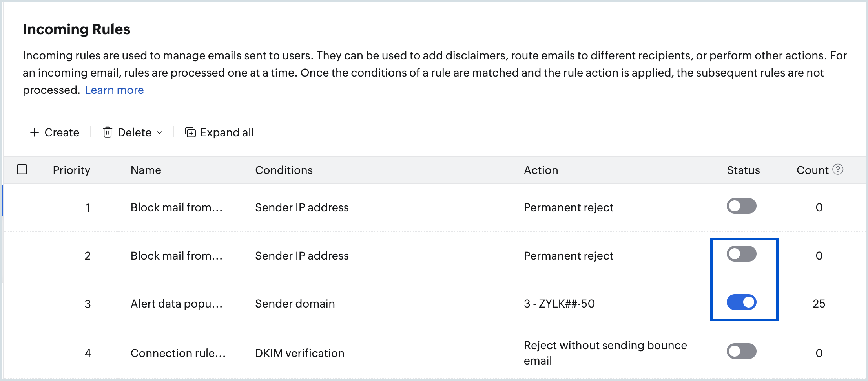Tick the select-all checkbox in table header

(22, 169)
